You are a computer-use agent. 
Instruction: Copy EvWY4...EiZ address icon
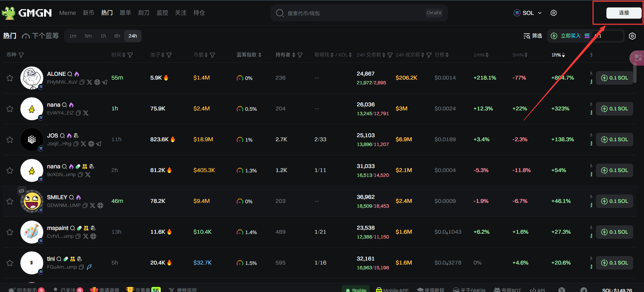[x=78, y=113]
